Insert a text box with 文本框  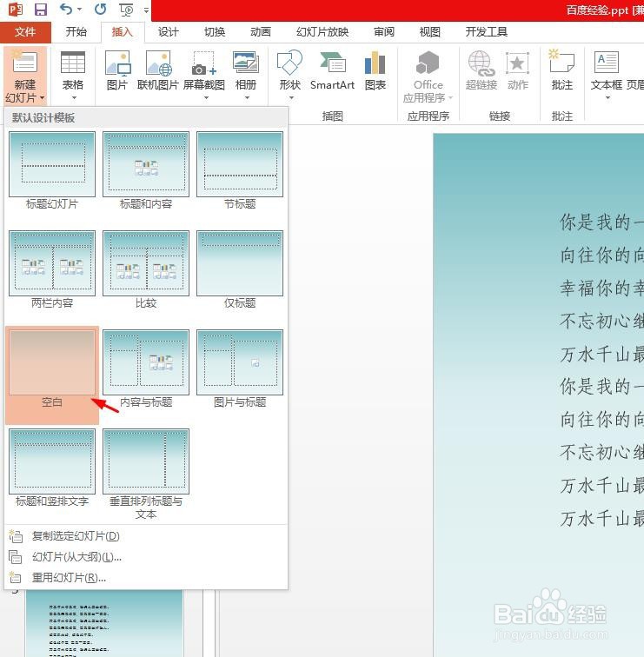[607, 69]
